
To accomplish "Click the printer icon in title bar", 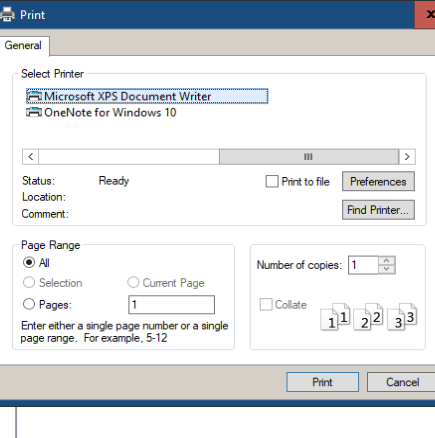I will (x=7, y=15).
